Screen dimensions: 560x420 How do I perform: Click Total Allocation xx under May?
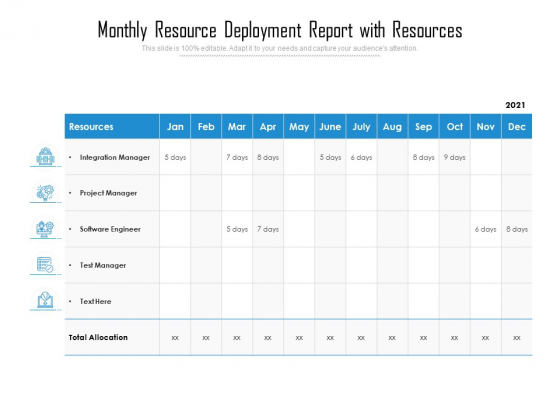299,338
